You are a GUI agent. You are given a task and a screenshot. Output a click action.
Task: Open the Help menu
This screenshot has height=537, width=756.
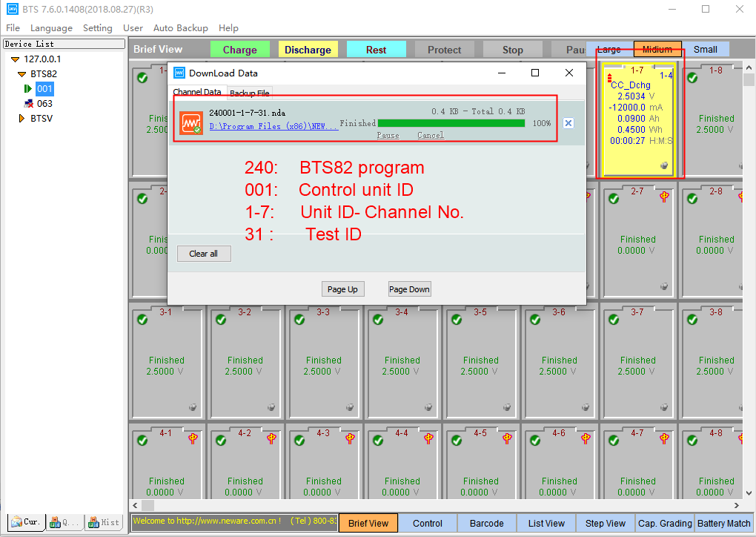pos(228,28)
